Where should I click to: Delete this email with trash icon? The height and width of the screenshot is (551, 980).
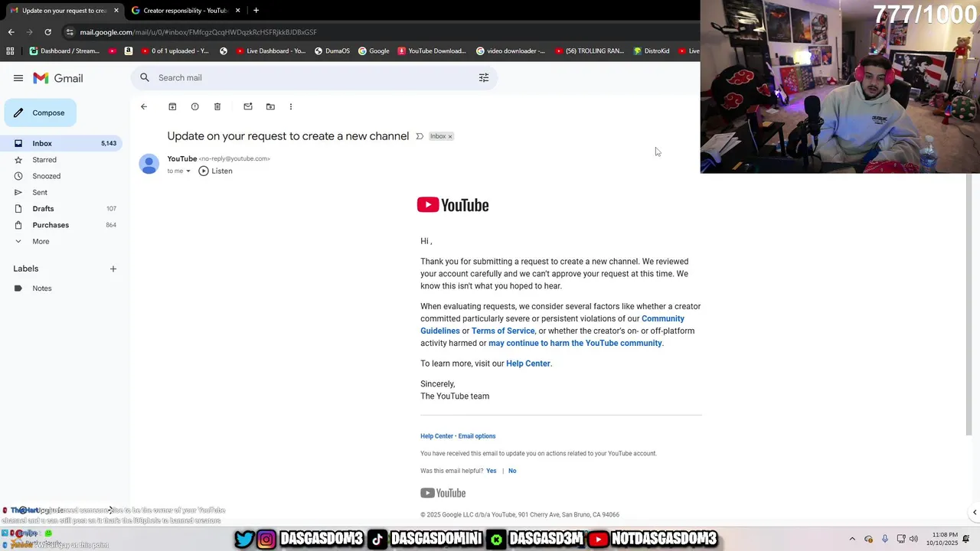(x=217, y=106)
